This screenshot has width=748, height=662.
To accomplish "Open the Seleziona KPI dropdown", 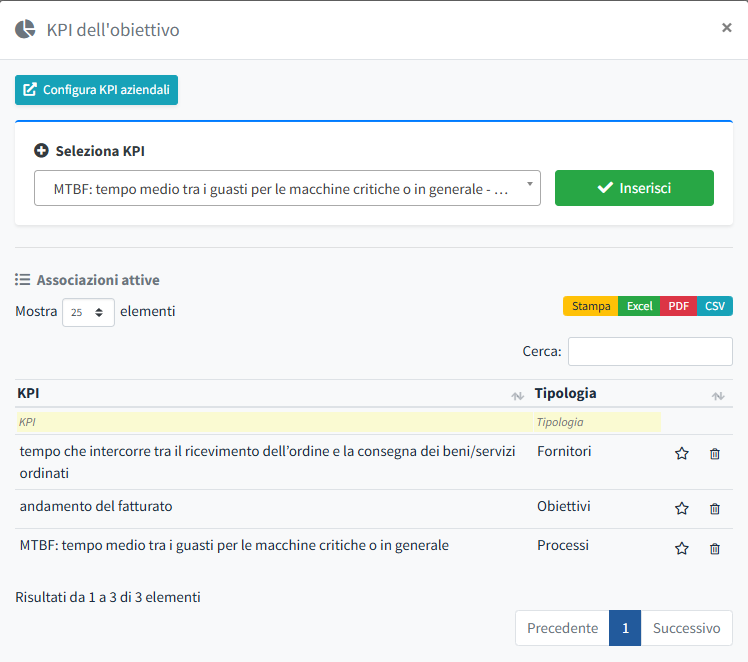I will pos(287,188).
